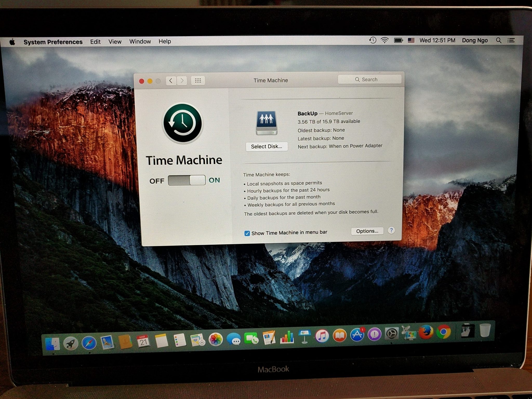Click the Select Disk... button
The image size is (532, 399).
[267, 147]
